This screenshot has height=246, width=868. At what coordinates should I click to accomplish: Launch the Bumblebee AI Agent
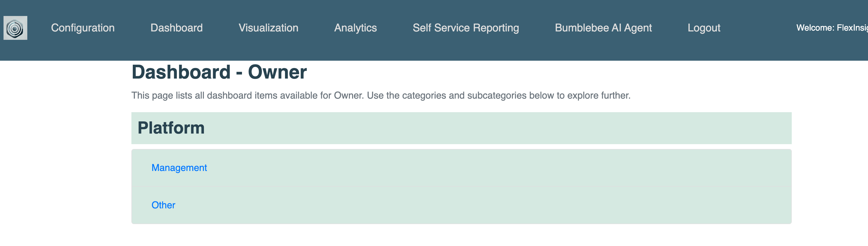[x=603, y=28]
